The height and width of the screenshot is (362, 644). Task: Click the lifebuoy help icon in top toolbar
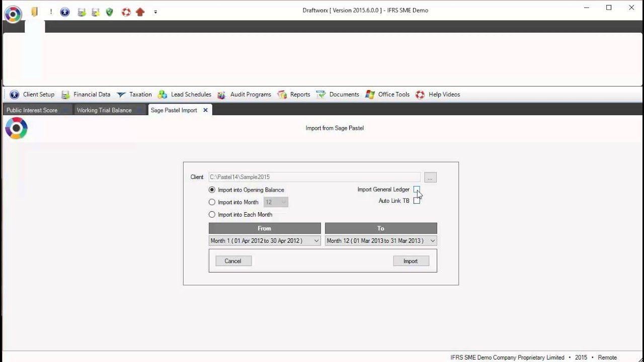tap(126, 12)
